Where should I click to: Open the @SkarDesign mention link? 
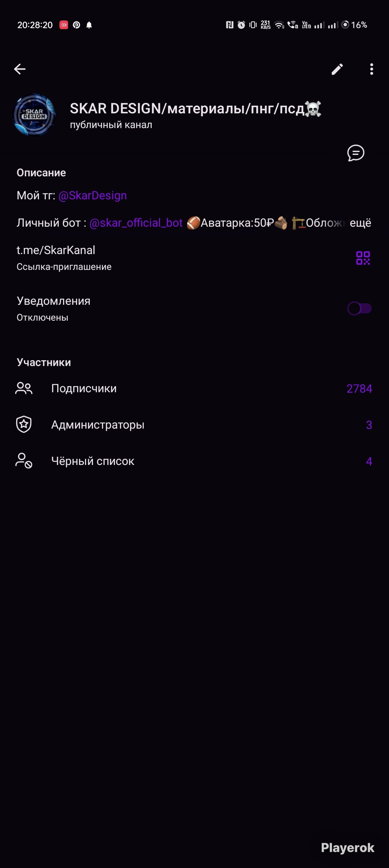[93, 196]
